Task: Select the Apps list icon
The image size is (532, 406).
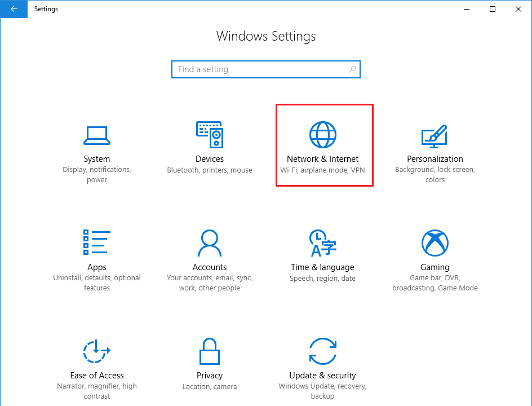Action: click(x=97, y=243)
